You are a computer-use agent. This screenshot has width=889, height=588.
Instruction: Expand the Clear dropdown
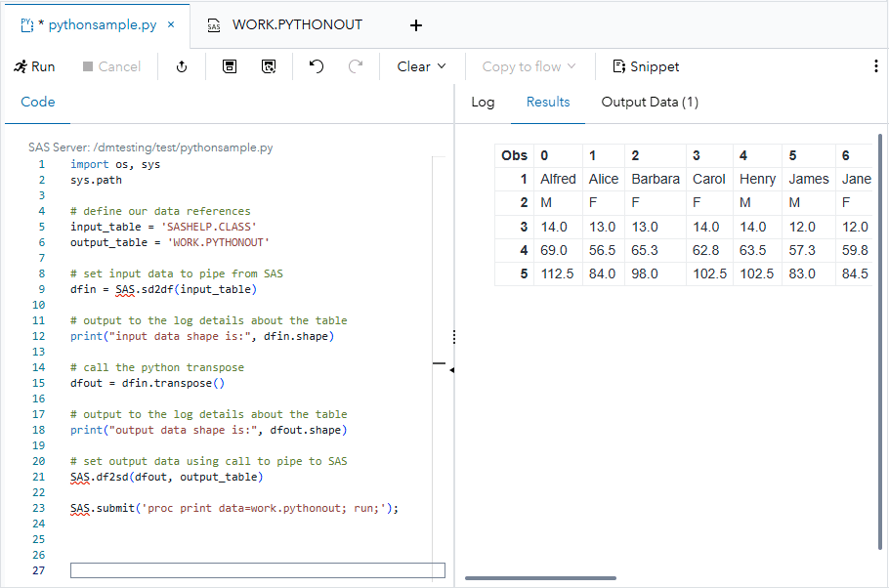(421, 66)
